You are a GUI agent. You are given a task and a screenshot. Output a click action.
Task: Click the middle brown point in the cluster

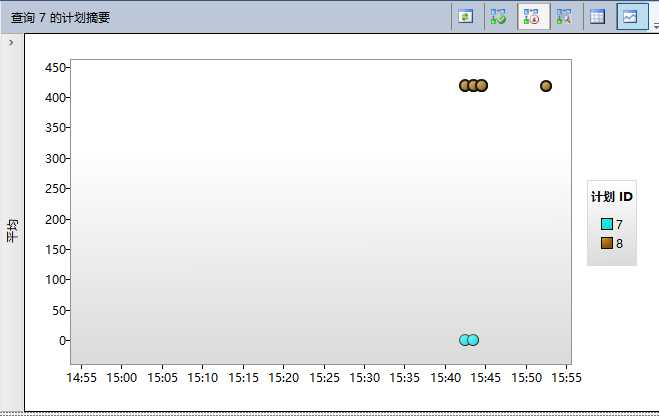tap(473, 86)
